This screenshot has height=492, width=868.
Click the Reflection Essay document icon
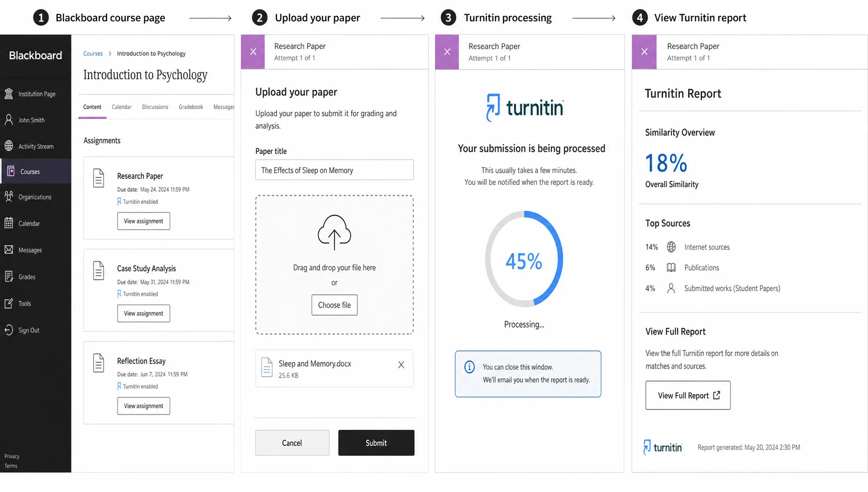[99, 363]
